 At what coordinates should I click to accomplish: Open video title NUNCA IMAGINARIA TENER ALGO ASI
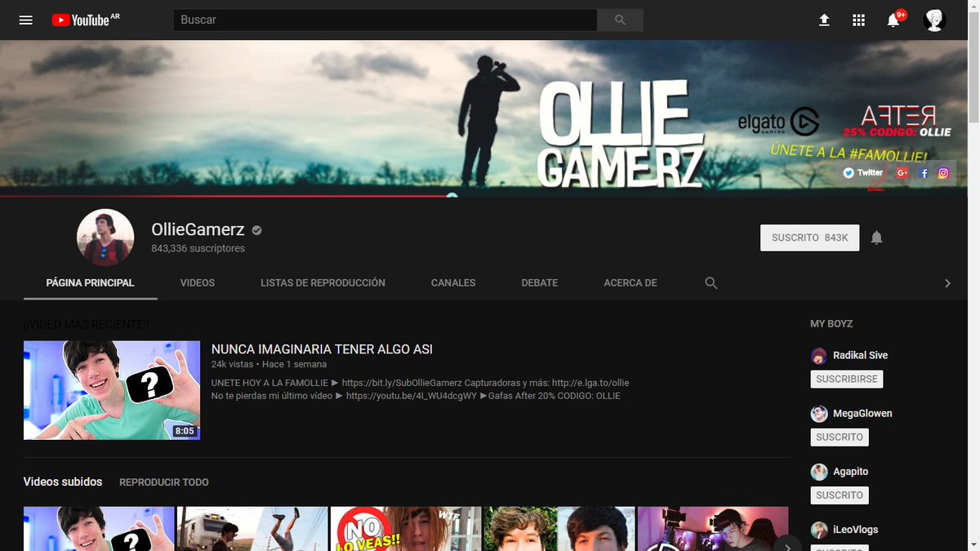pos(322,349)
